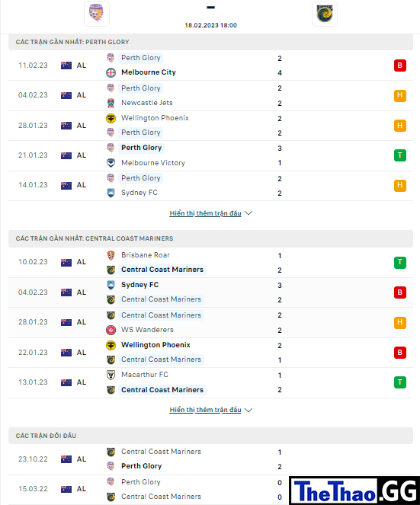
Task: Click the Melbourne City team logo
Action: point(111,73)
